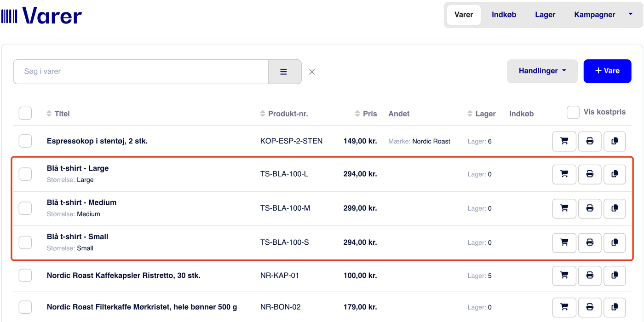The image size is (644, 322).
Task: Print label for Blå t-shirt - Medium
Action: point(590,208)
